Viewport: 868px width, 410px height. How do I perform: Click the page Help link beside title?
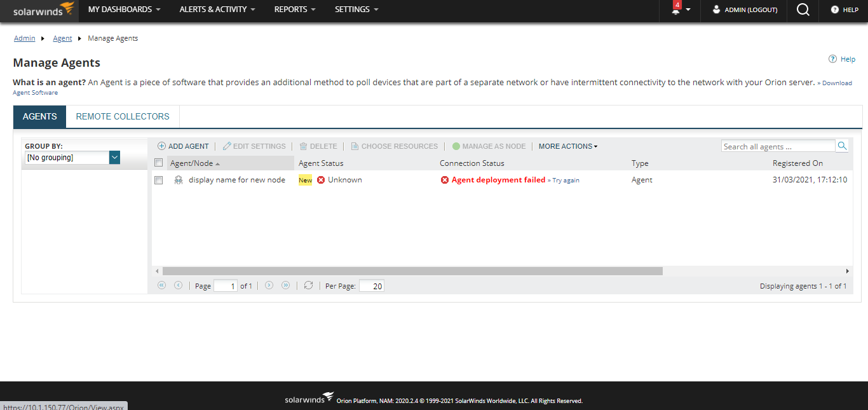pos(842,59)
